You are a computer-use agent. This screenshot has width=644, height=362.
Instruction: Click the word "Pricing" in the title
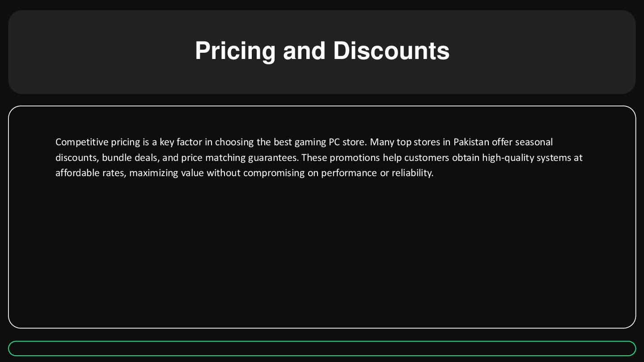click(235, 51)
